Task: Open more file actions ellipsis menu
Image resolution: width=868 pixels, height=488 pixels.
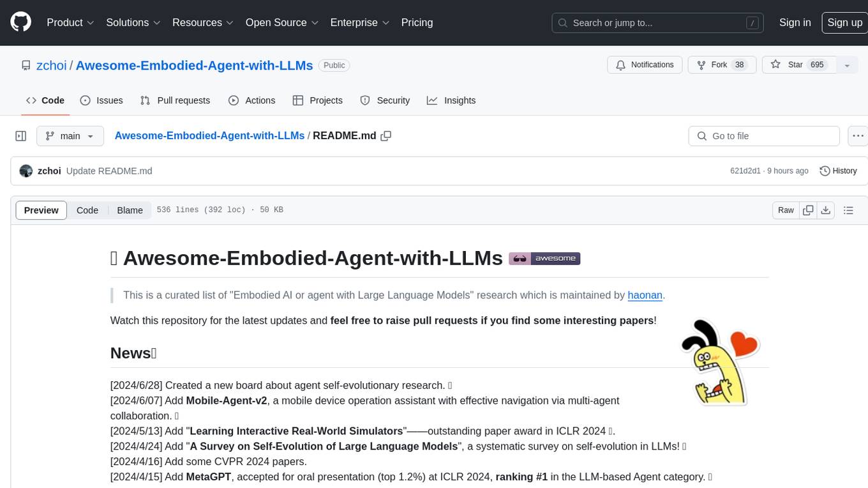Action: 858,136
